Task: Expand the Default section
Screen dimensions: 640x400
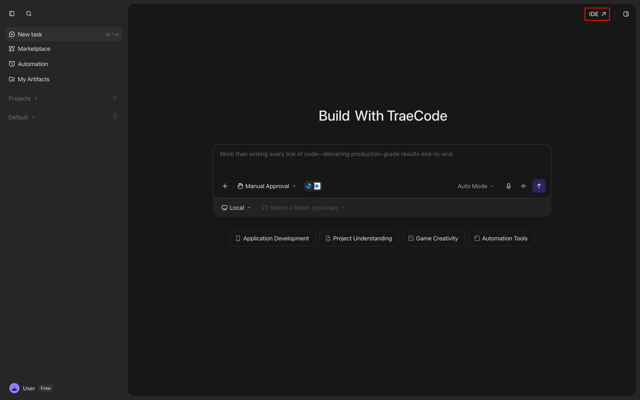Action: [x=21, y=117]
